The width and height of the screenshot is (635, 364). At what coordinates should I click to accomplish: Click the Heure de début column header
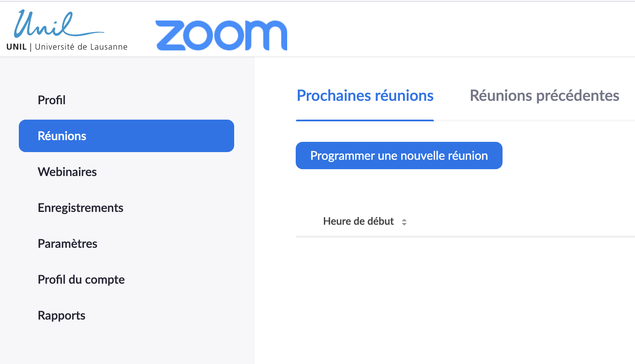[x=358, y=221]
